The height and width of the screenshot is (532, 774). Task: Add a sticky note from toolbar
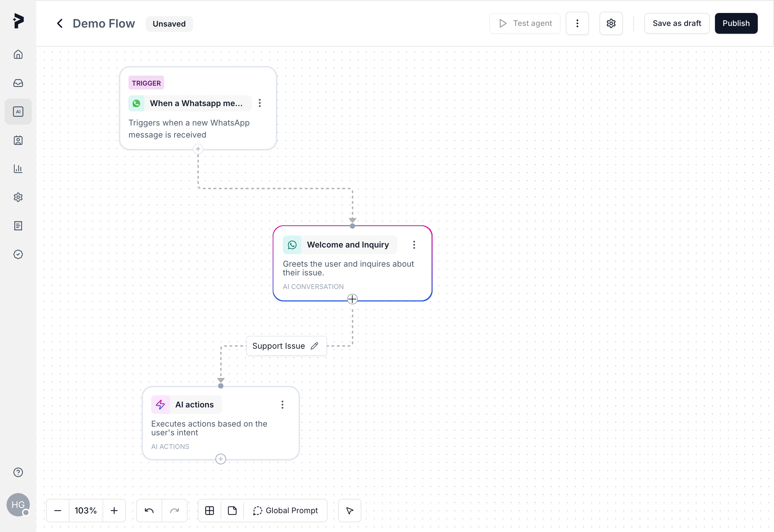pos(232,510)
